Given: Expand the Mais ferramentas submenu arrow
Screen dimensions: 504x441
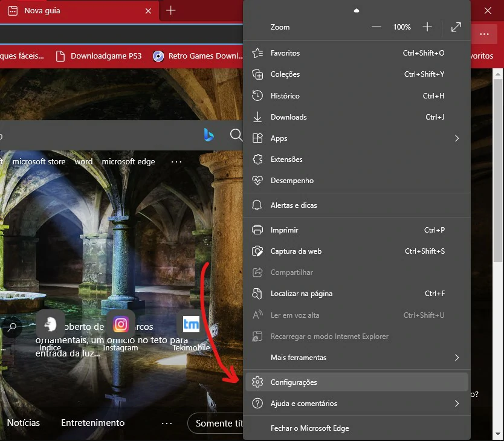Looking at the screenshot, I should (x=457, y=358).
